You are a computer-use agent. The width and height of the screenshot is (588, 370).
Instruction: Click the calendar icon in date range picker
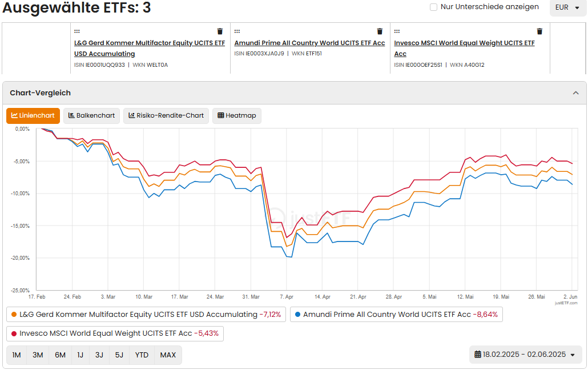478,354
